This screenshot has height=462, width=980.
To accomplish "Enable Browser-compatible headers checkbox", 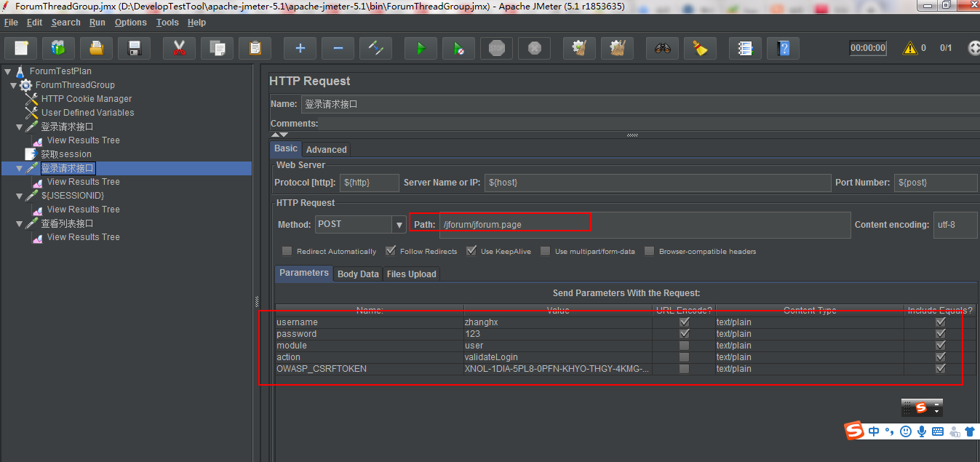I will coord(649,251).
